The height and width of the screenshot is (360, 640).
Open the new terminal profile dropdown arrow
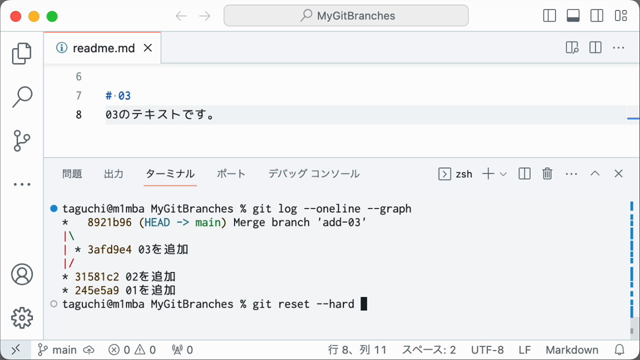click(503, 174)
